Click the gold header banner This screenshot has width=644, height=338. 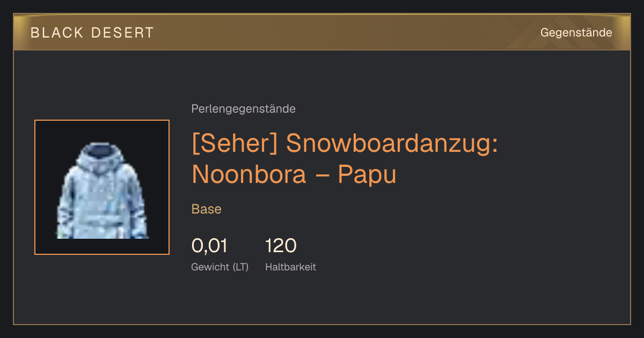pos(322,32)
